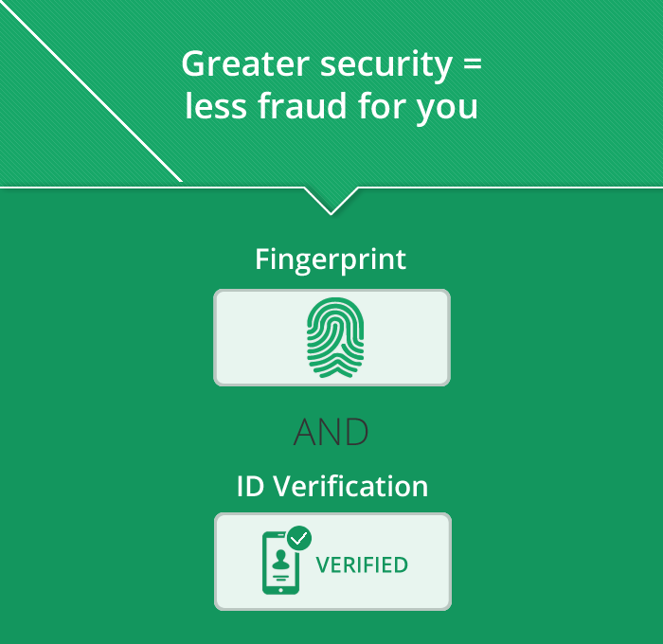Viewport: 663px width, 644px height.
Task: Click the VERIFIED text label
Action: coord(362,565)
